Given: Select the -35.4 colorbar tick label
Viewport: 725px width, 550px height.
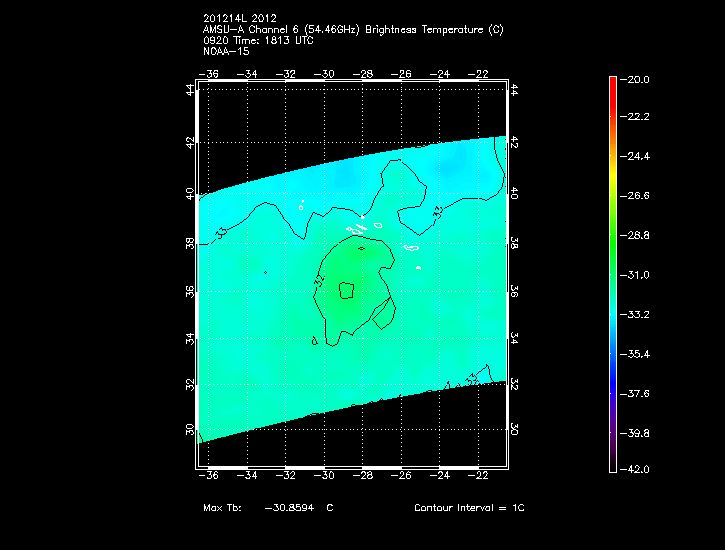Looking at the screenshot, I should coord(636,354).
